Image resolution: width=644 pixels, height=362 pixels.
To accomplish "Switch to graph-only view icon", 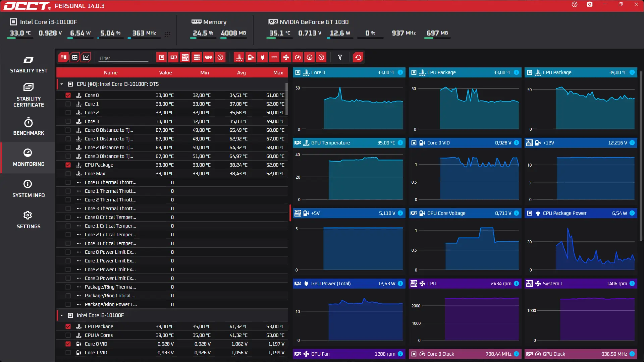I will pyautogui.click(x=86, y=57).
